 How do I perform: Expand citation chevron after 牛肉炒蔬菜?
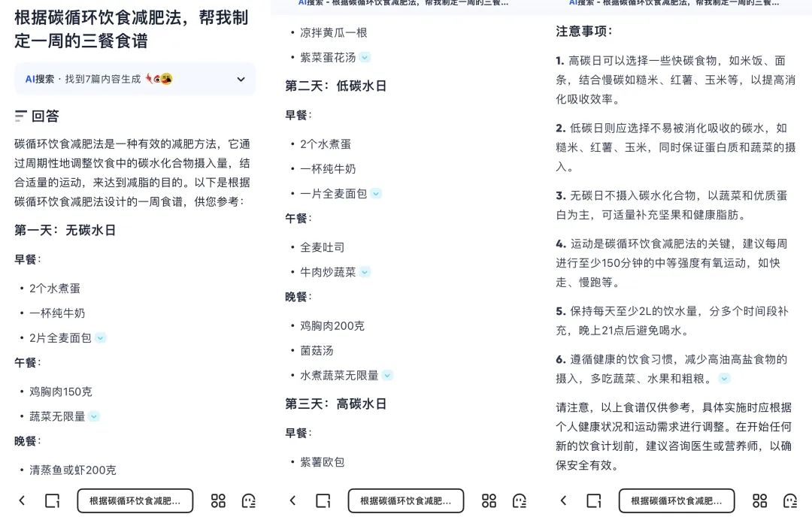tap(365, 272)
